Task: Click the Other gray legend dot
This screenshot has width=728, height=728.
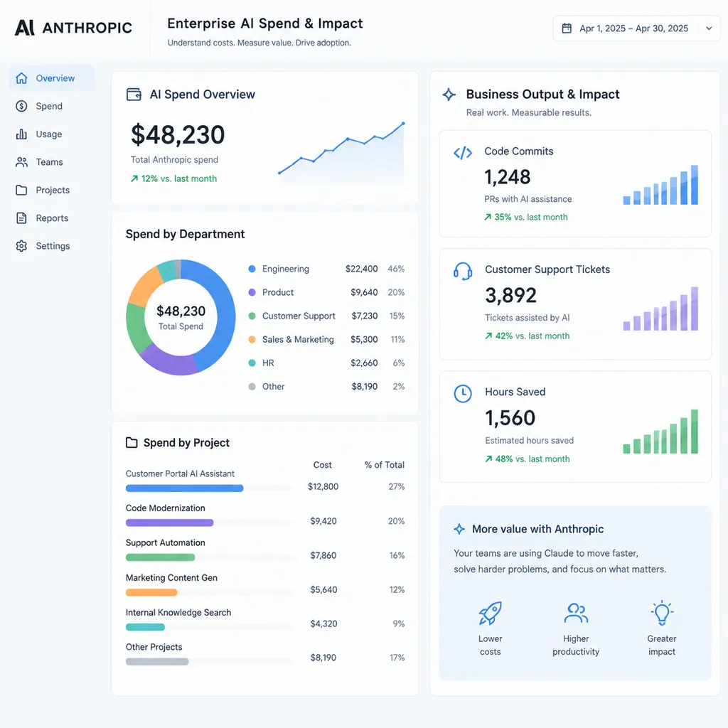Action: (x=252, y=387)
